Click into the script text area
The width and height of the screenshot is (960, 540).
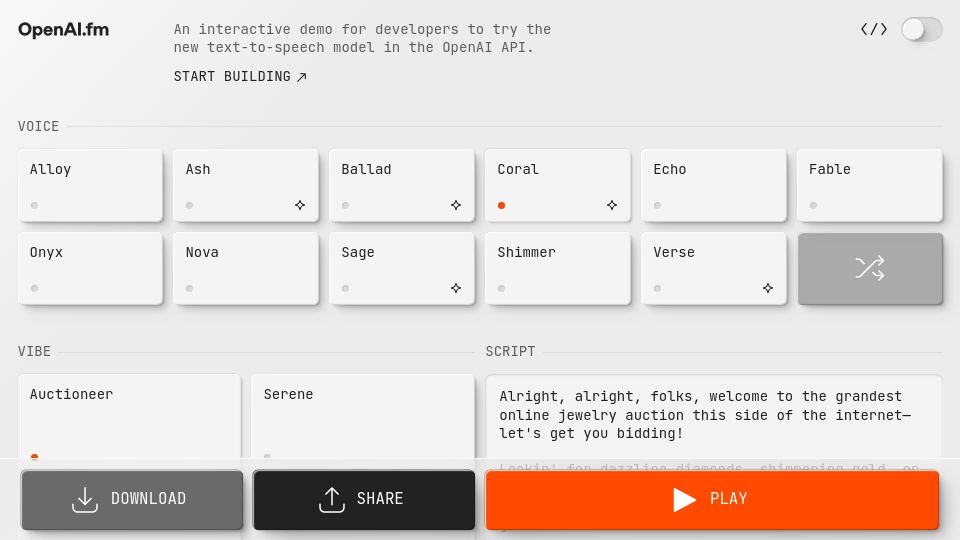pos(713,416)
